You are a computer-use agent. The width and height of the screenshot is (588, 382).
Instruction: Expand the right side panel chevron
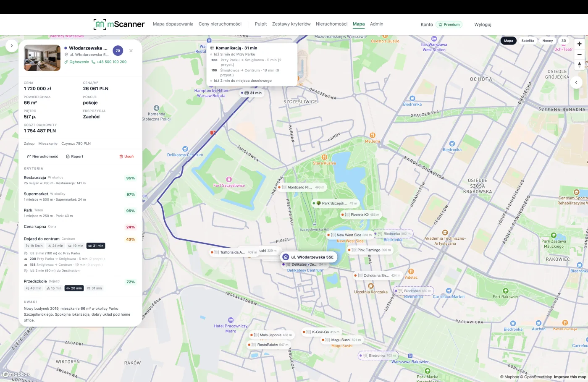[x=576, y=82]
